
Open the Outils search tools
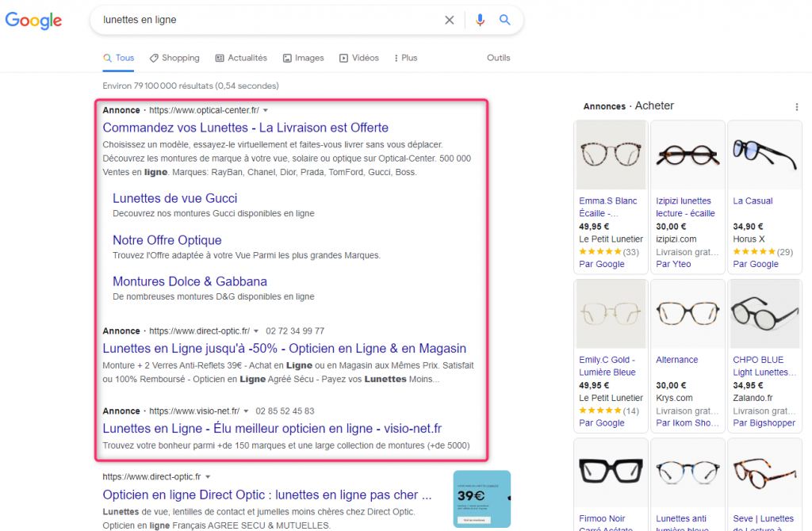498,58
